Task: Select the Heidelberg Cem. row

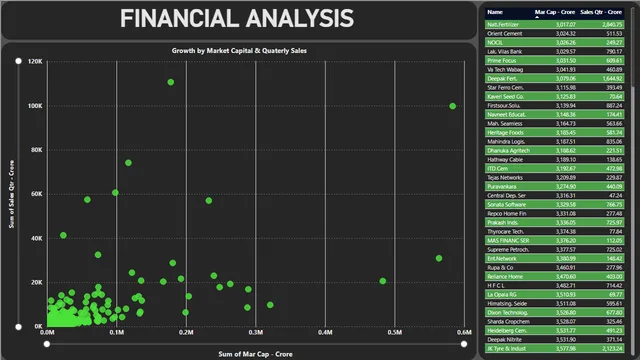Action: (x=554, y=330)
